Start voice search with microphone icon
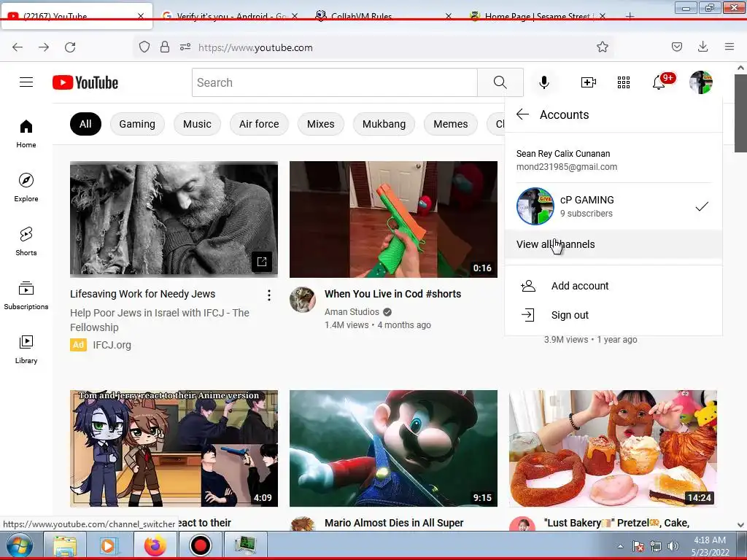 (543, 82)
